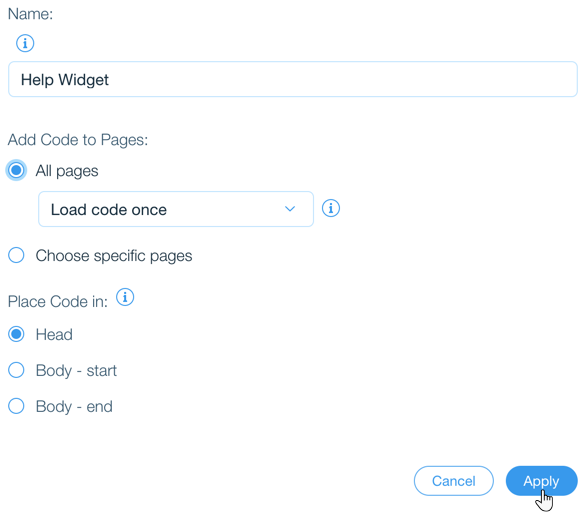Focus the Help Widget name input field
Screen dimensions: 582x516
tap(293, 79)
